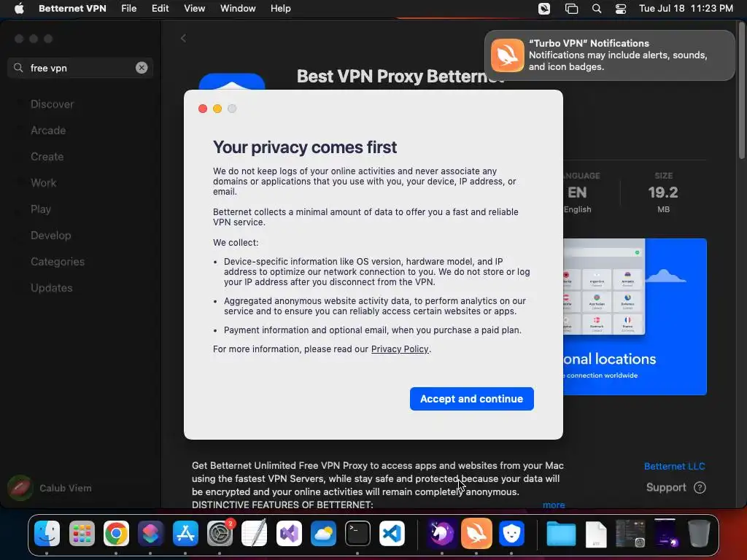Select Arcade in App Store sidebar
This screenshot has height=560, width=747.
pyautogui.click(x=48, y=131)
